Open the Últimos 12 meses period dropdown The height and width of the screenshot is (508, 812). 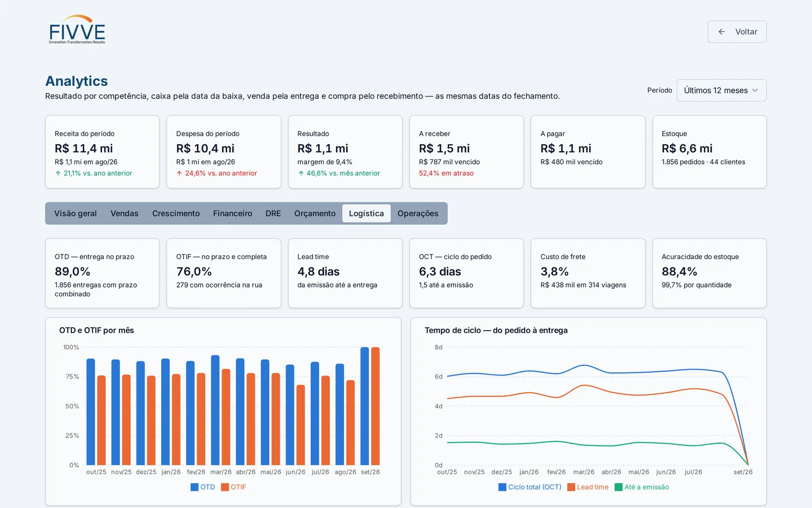[x=721, y=90]
